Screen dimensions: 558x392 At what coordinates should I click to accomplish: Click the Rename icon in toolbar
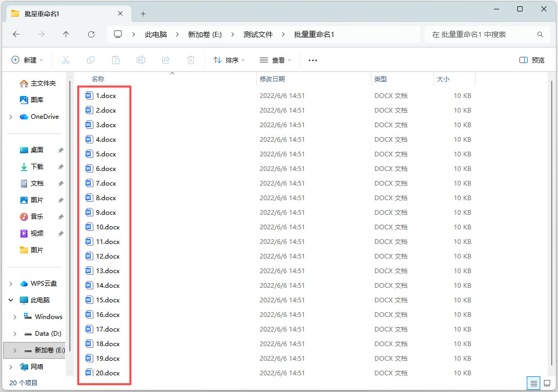point(141,60)
